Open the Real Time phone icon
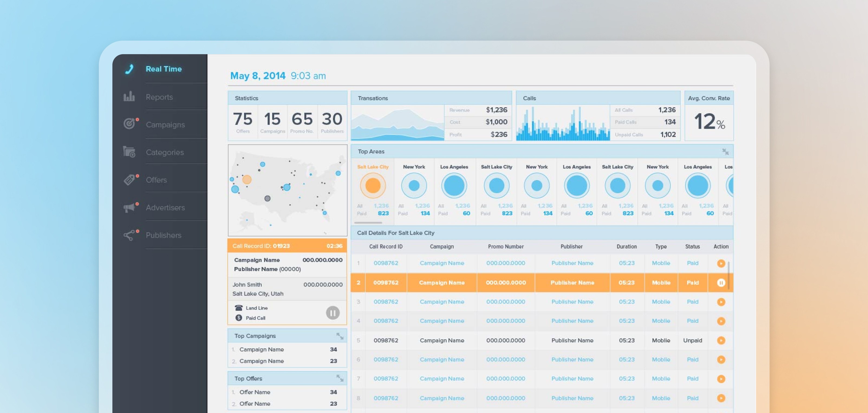The image size is (868, 413). click(129, 69)
